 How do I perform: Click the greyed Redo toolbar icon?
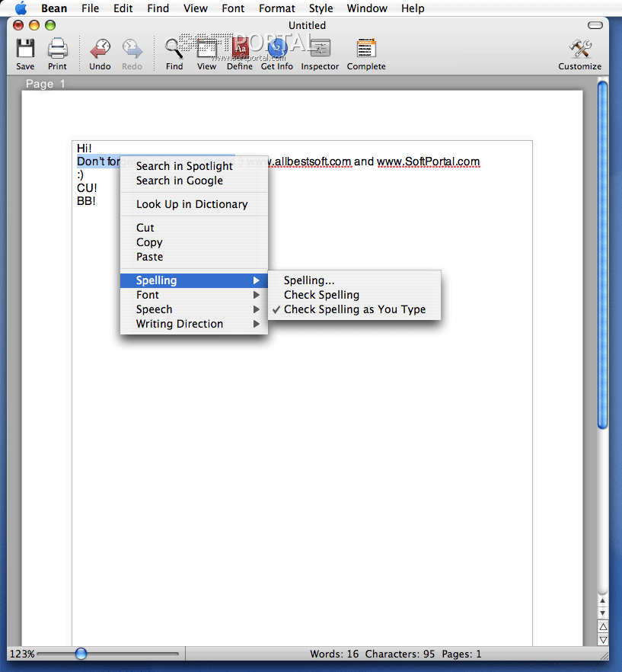pos(132,48)
